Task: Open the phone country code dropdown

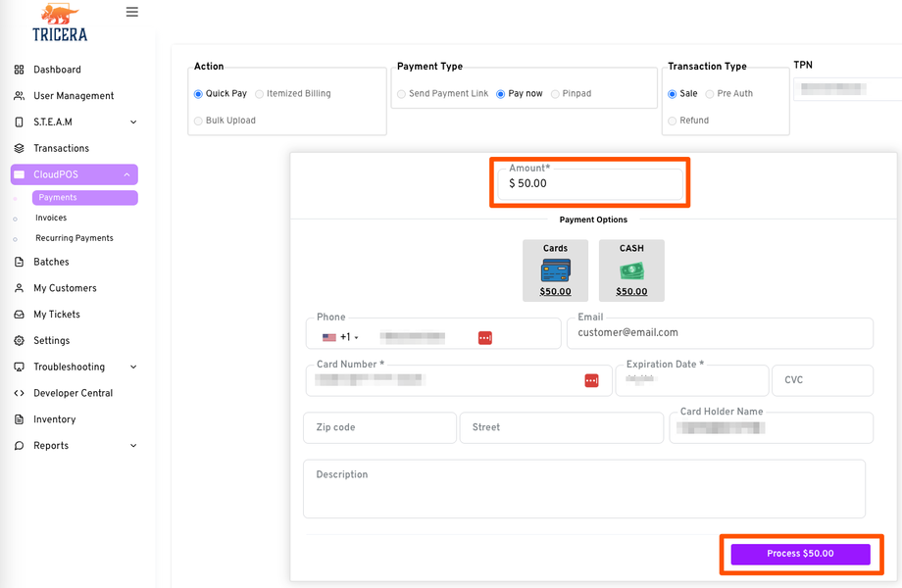Action: point(341,337)
